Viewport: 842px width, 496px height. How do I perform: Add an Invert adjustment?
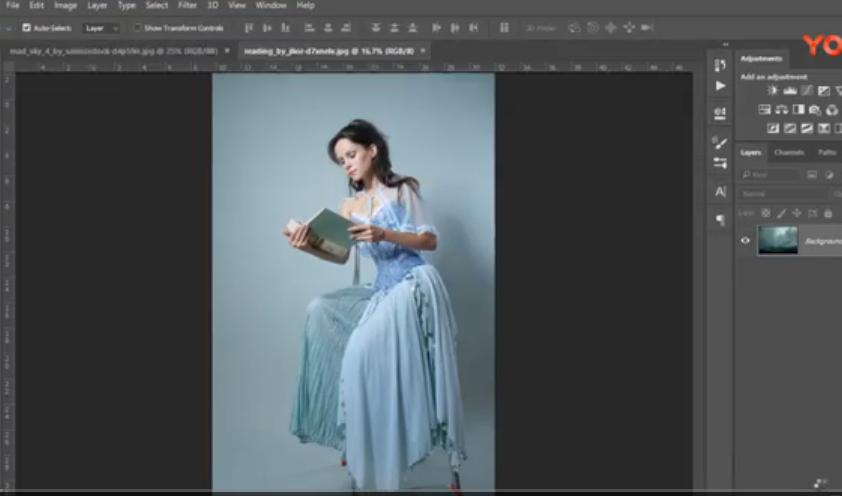[773, 128]
